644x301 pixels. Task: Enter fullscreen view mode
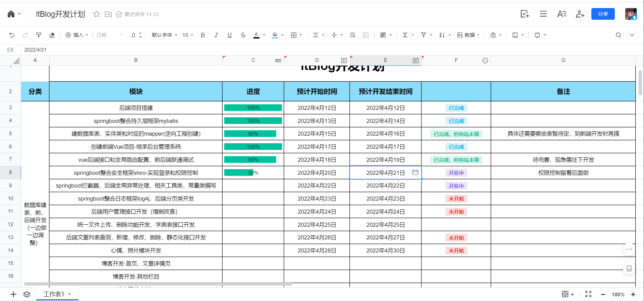(x=588, y=294)
